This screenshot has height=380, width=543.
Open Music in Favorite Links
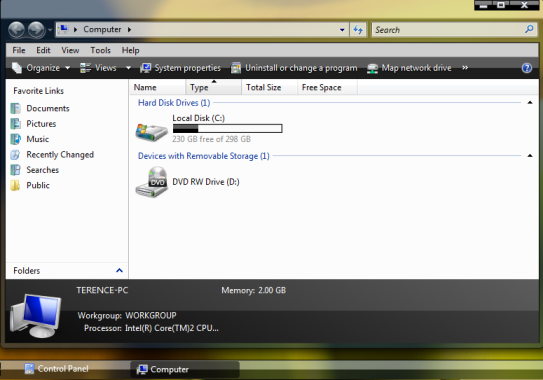[x=37, y=139]
